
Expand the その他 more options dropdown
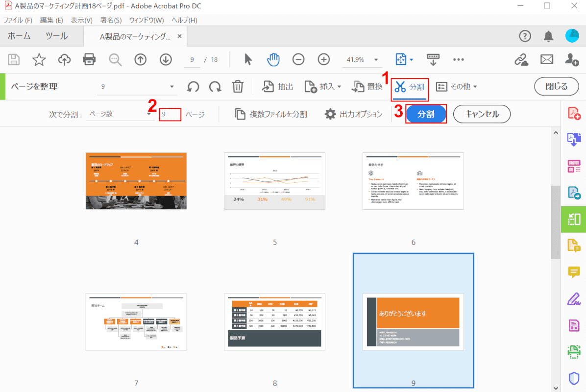point(457,87)
